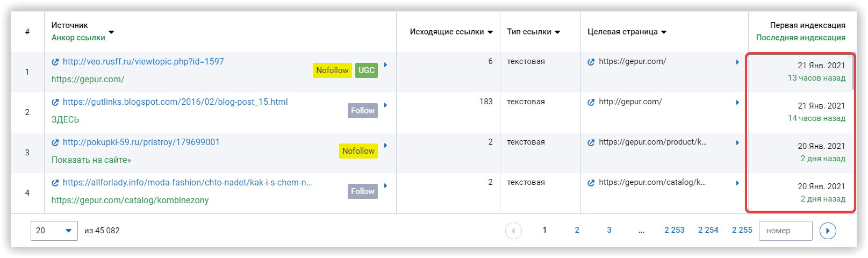868x258 pixels.
Task: Expand target page arrow for http://gepur.com/
Action: [737, 103]
